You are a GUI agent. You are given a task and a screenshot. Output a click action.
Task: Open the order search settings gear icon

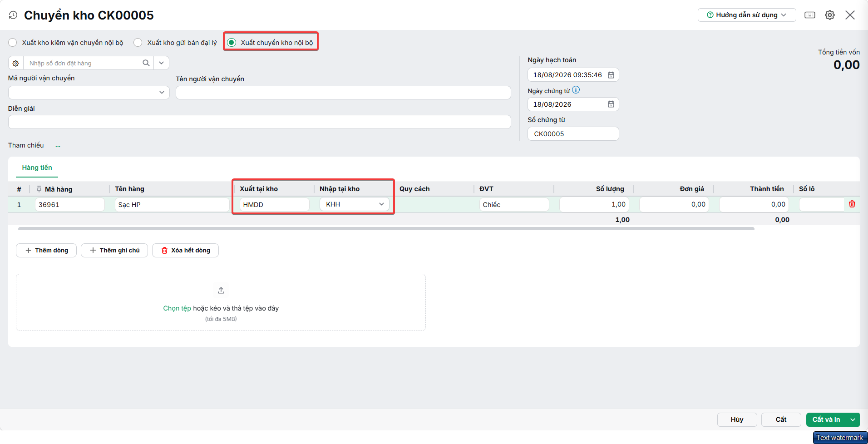tap(16, 63)
